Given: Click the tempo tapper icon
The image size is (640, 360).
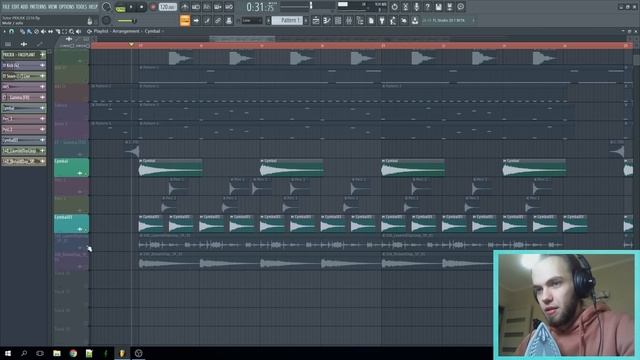Looking at the screenshot, I should click(x=393, y=20).
